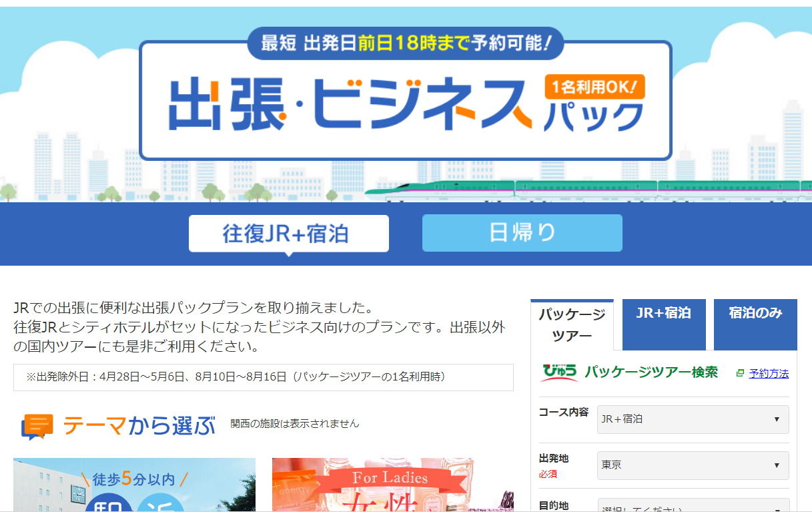Expand the 目的地 dropdown

click(693, 505)
